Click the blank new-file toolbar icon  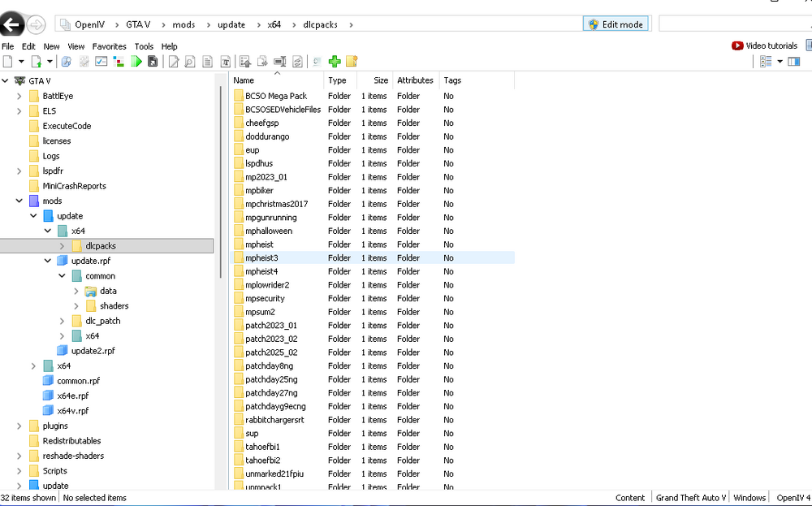click(8, 62)
